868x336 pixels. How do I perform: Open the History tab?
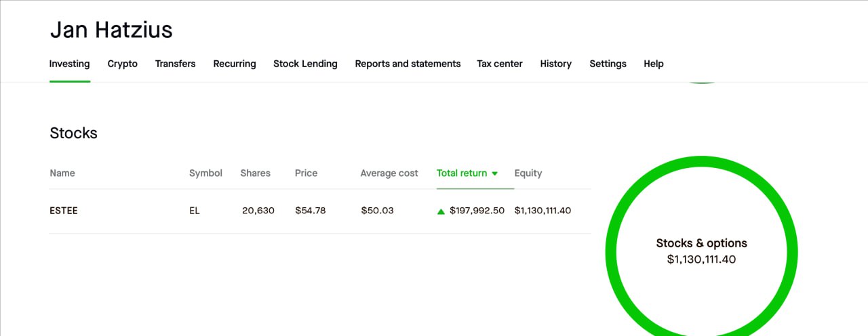tap(556, 64)
